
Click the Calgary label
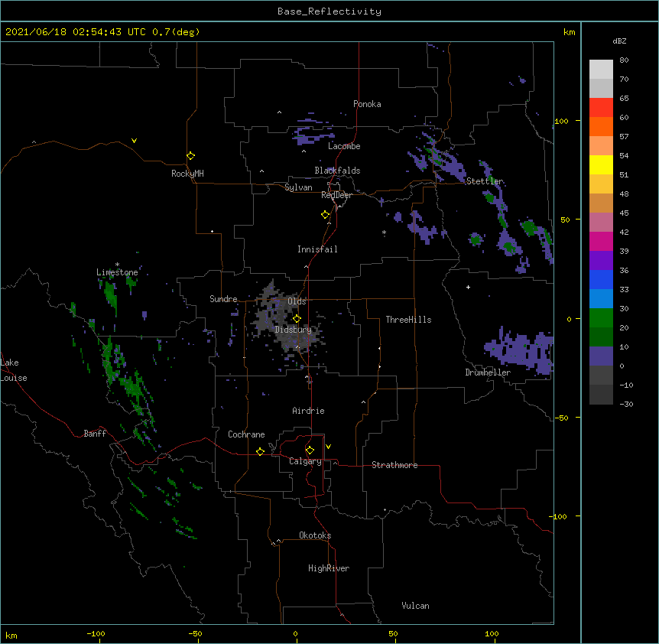coord(305,461)
